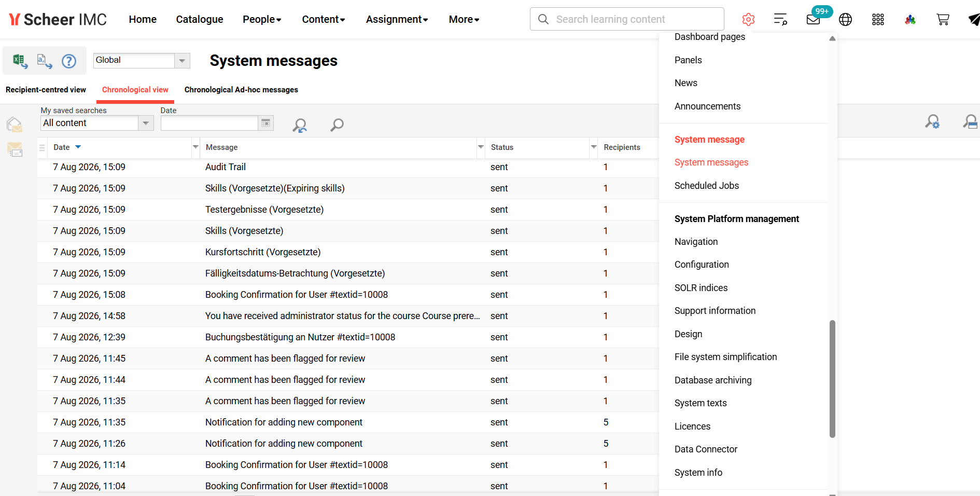This screenshot has width=980, height=496.
Task: Click the Scheer IMC logo
Action: coord(58,19)
